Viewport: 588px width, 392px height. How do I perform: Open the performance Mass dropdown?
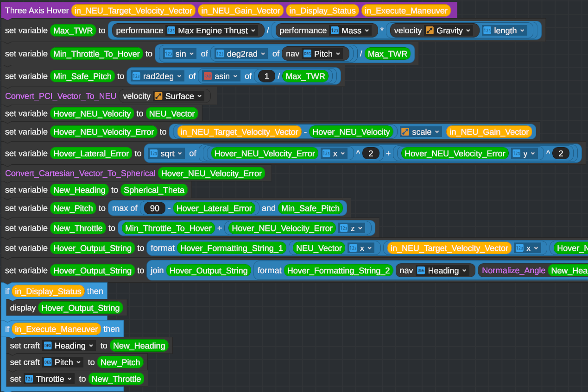(351, 31)
